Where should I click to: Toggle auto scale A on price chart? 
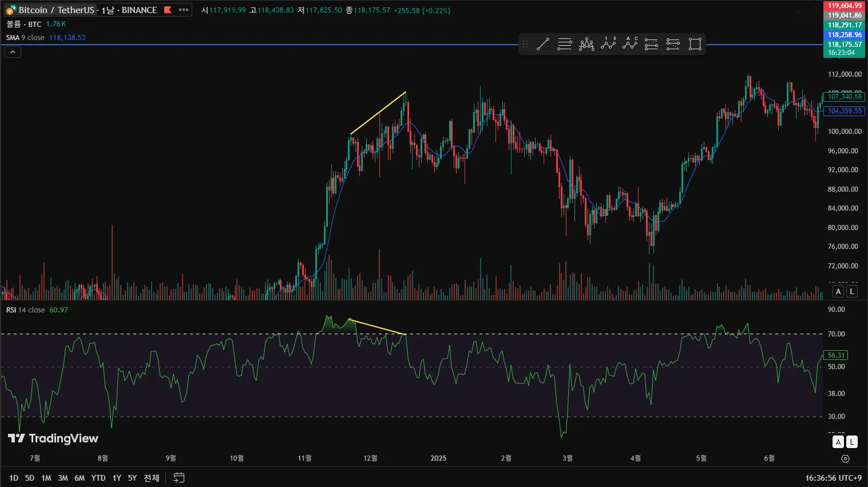coord(838,291)
